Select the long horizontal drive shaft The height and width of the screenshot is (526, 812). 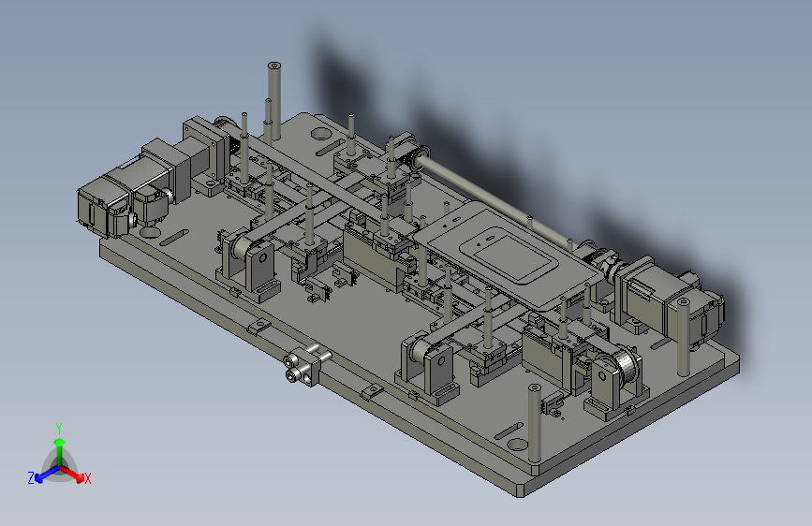[x=500, y=201]
